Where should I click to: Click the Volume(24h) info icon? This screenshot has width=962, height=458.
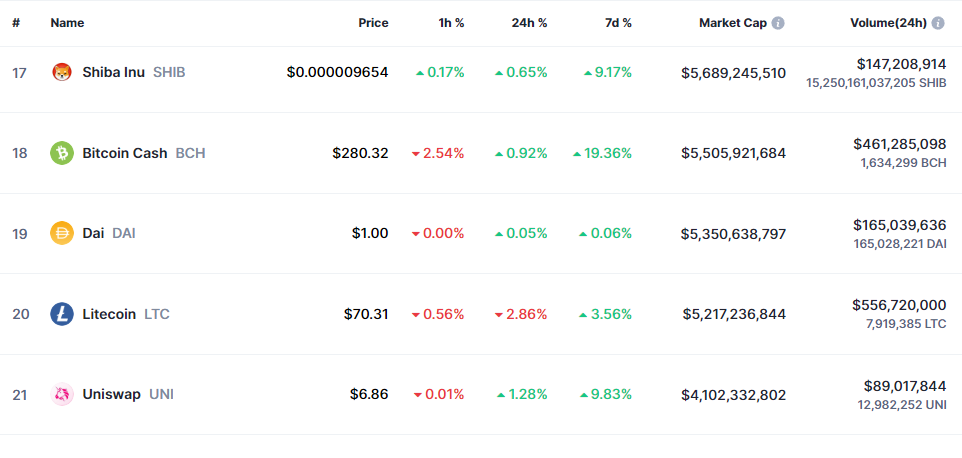point(939,22)
